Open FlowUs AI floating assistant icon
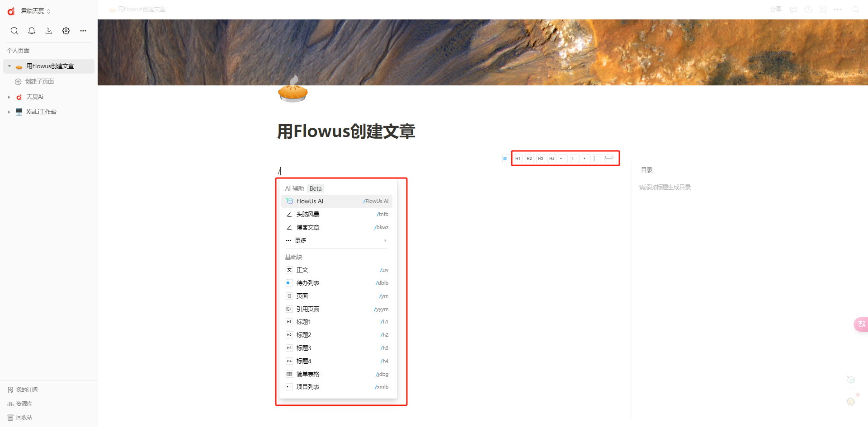Image resolution: width=868 pixels, height=427 pixels. [x=851, y=380]
